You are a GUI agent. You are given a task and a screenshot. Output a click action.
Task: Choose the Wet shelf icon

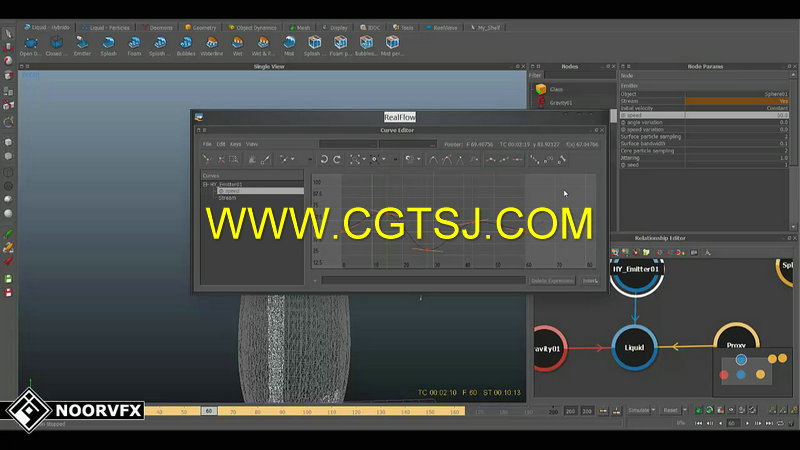[x=238, y=43]
